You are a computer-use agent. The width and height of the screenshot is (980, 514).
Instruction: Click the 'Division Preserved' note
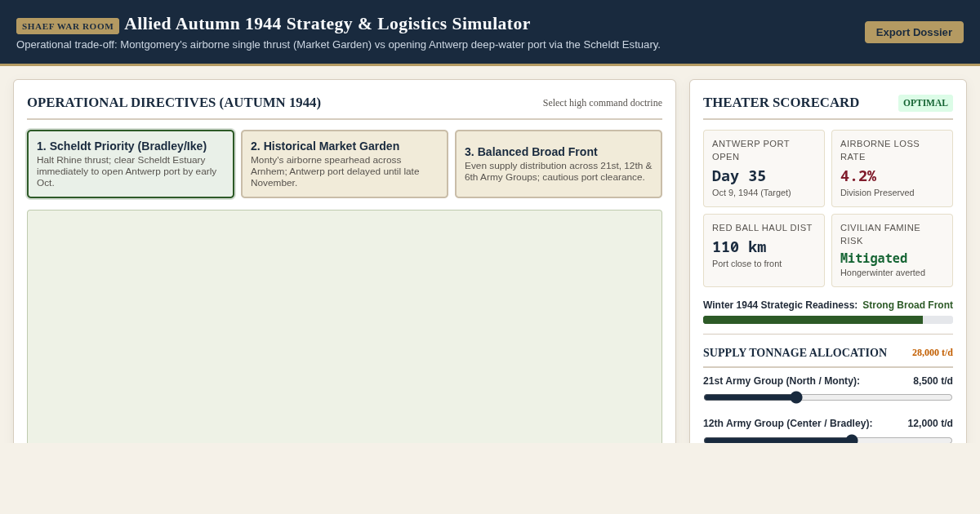(878, 193)
